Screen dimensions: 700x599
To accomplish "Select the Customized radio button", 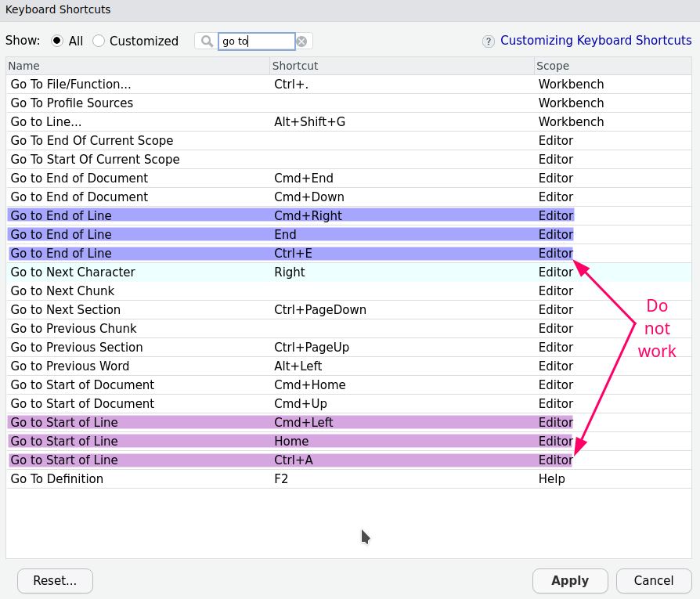I will click(99, 41).
